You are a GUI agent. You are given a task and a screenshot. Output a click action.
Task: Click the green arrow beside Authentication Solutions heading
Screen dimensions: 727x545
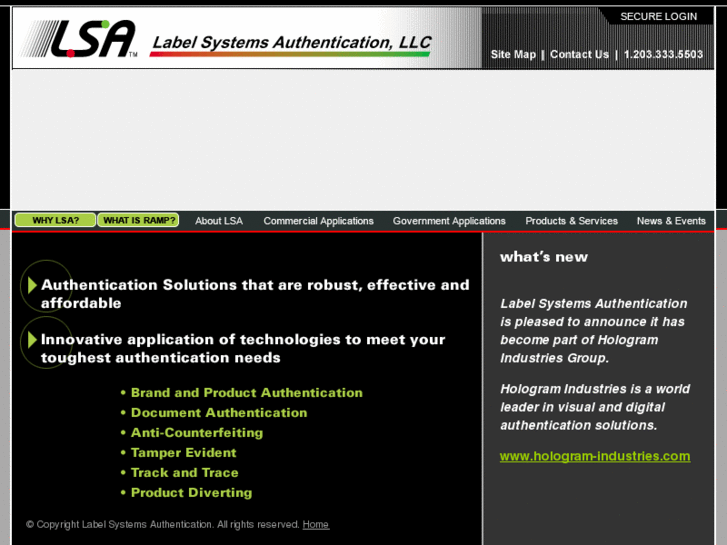pos(32,285)
